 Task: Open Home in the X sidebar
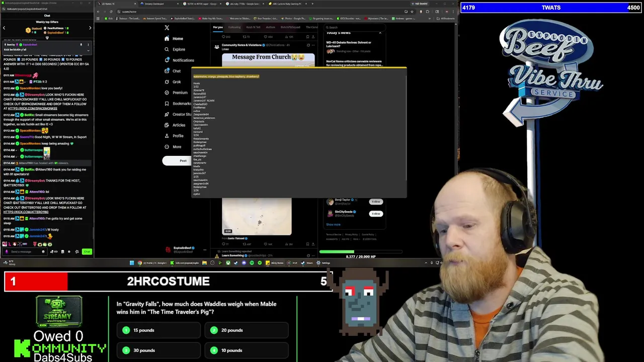(174, 39)
